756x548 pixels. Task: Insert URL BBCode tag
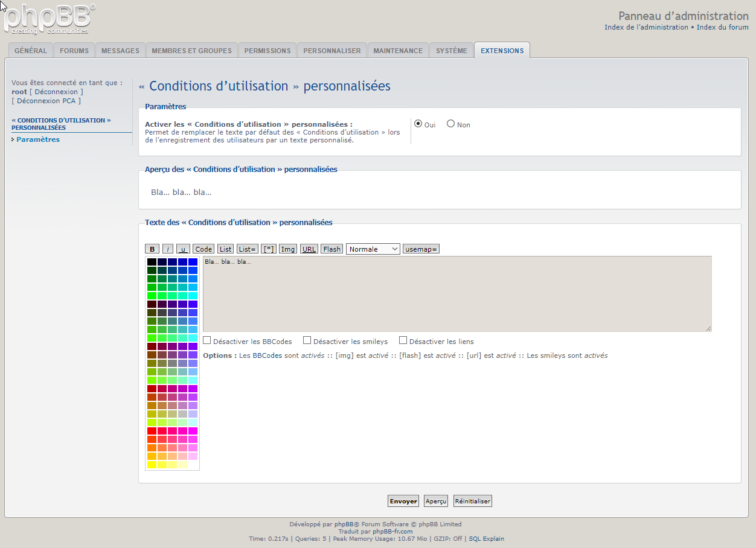click(309, 249)
